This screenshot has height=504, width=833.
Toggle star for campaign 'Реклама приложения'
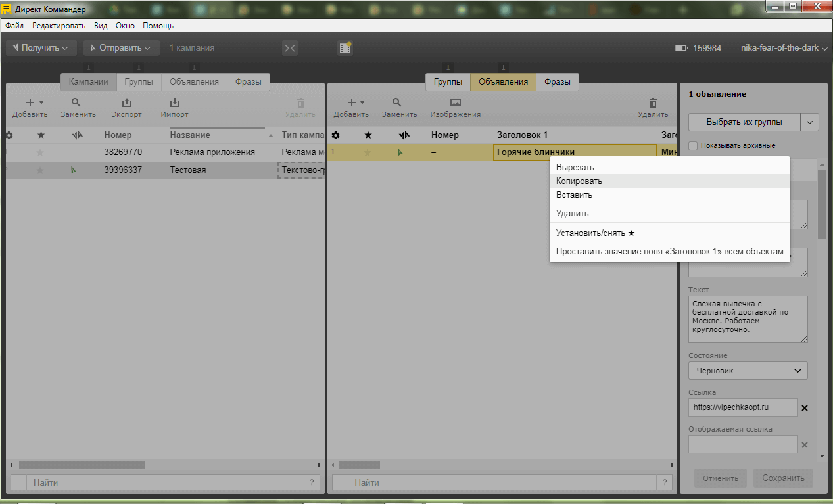point(41,152)
